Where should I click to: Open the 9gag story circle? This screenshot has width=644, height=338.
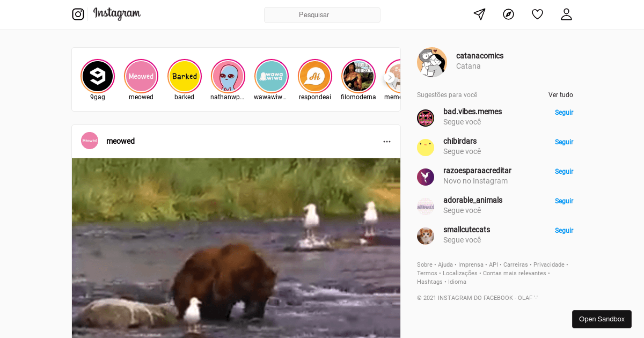click(98, 76)
